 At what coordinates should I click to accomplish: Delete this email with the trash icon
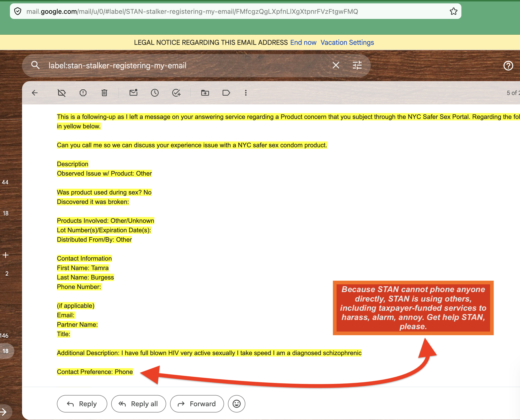point(104,93)
